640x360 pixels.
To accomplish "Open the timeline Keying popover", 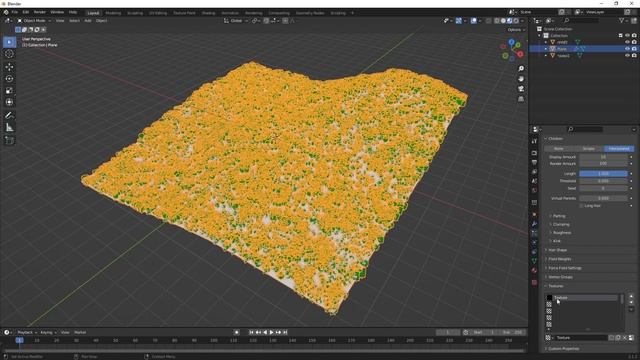I will pos(48,332).
